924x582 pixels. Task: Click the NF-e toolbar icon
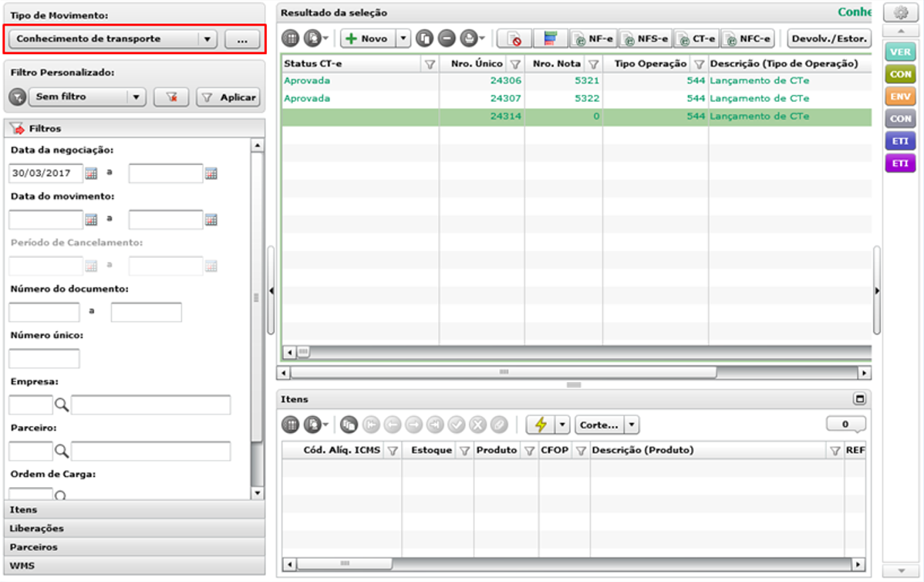pyautogui.click(x=593, y=39)
